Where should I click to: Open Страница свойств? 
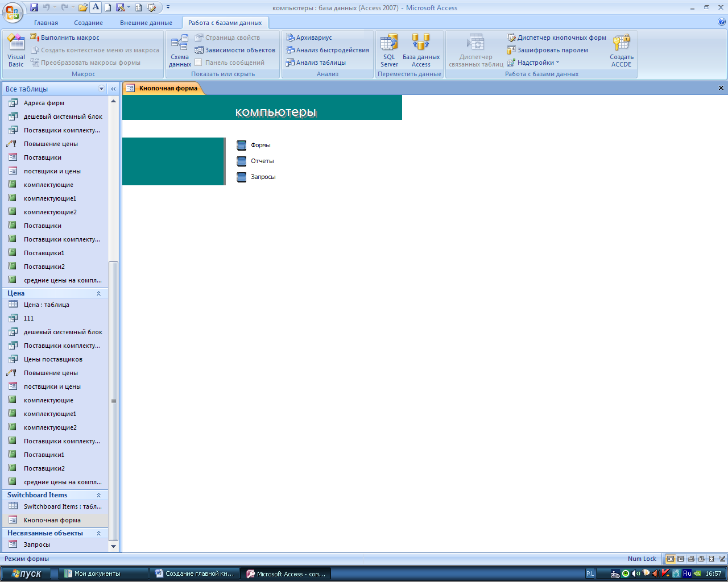coord(227,38)
